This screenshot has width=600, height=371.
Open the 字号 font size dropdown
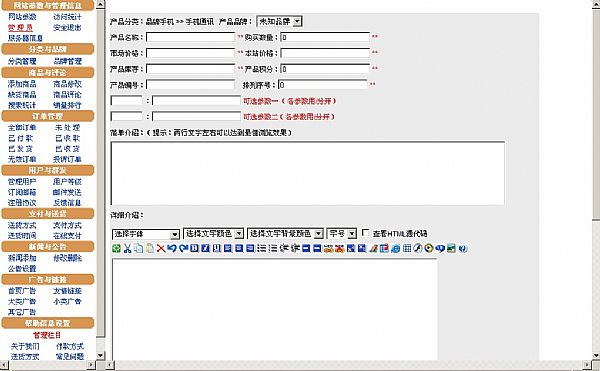[342, 233]
